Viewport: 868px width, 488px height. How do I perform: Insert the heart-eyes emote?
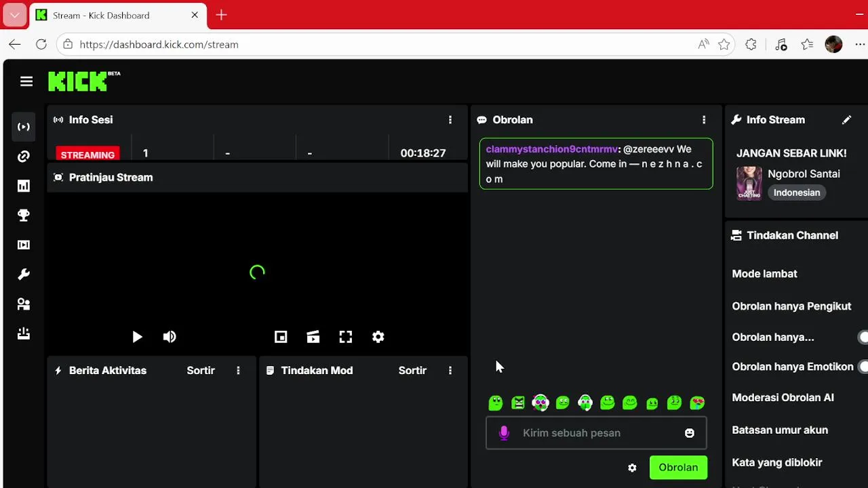[697, 403]
